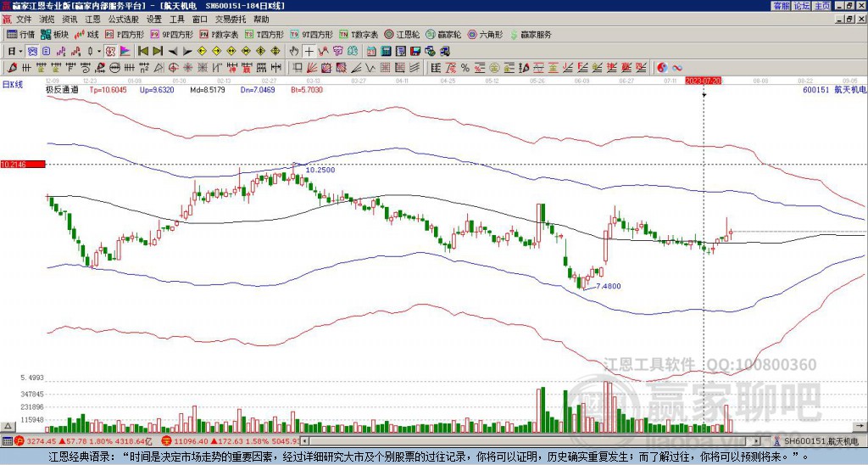Click the SH600151,航天机电 status entry
The width and height of the screenshot is (868, 465).
point(818,441)
